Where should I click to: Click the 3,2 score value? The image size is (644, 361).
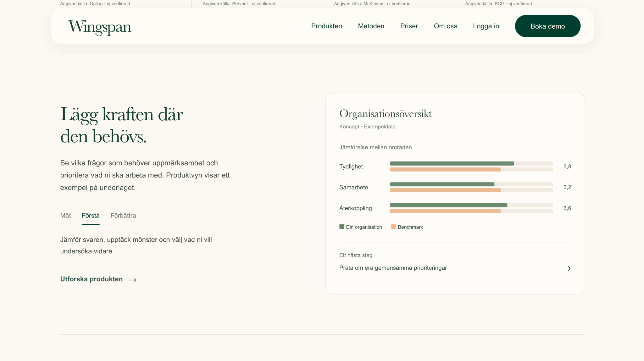tap(567, 187)
